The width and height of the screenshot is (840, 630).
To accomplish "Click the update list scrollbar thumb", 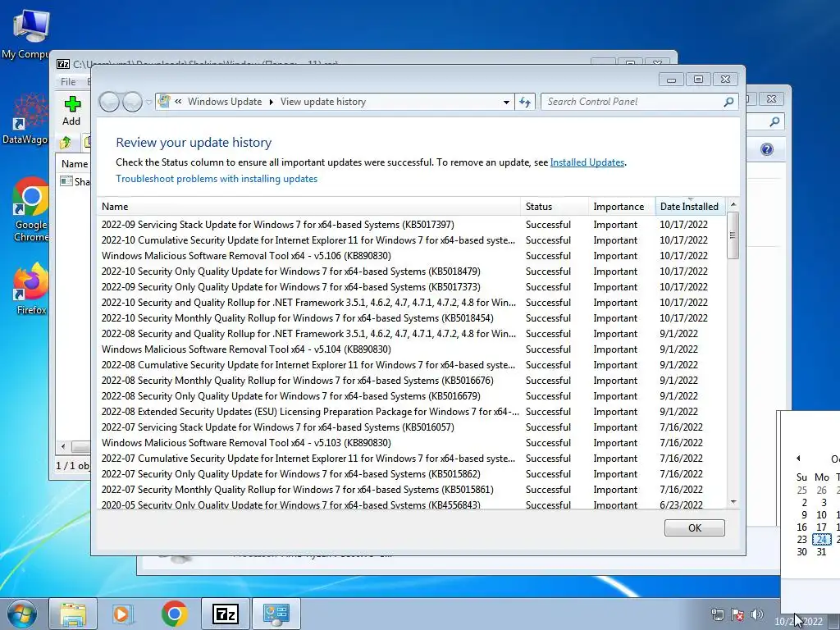I will (x=733, y=235).
